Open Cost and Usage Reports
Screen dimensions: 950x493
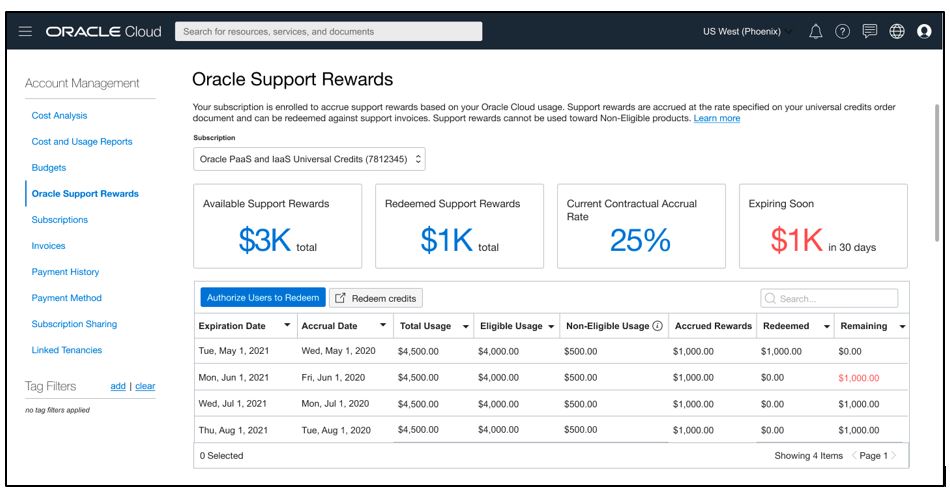(x=82, y=142)
